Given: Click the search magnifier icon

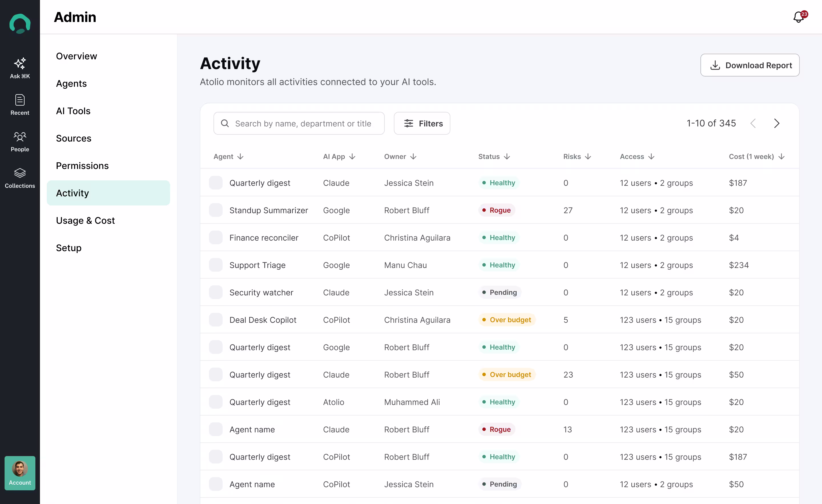Looking at the screenshot, I should click(x=225, y=123).
